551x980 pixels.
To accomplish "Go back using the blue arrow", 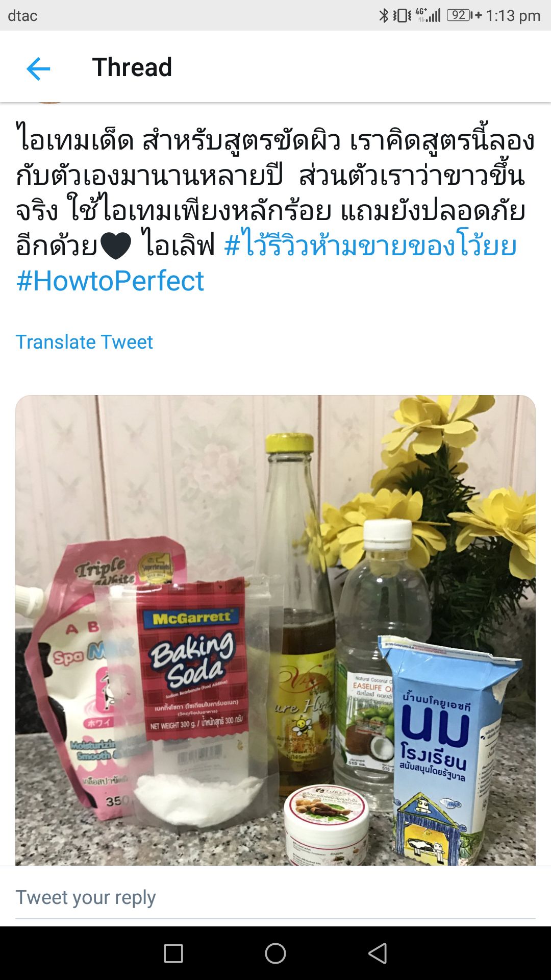I will (38, 68).
